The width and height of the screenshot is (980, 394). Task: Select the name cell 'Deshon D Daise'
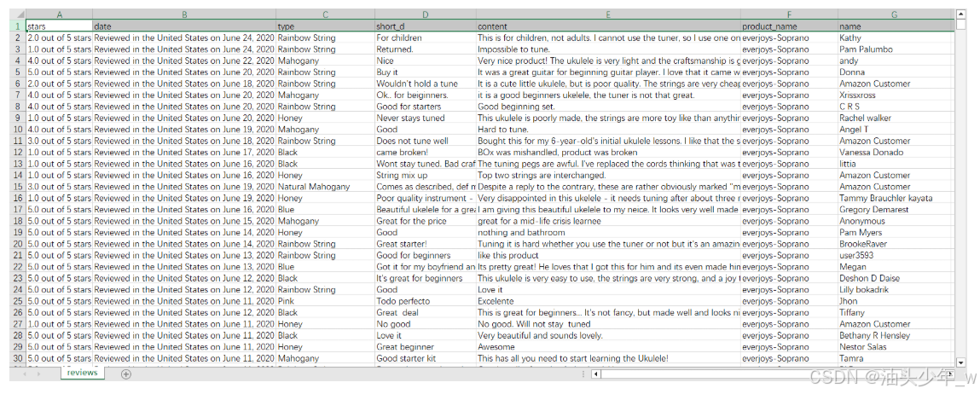896,278
